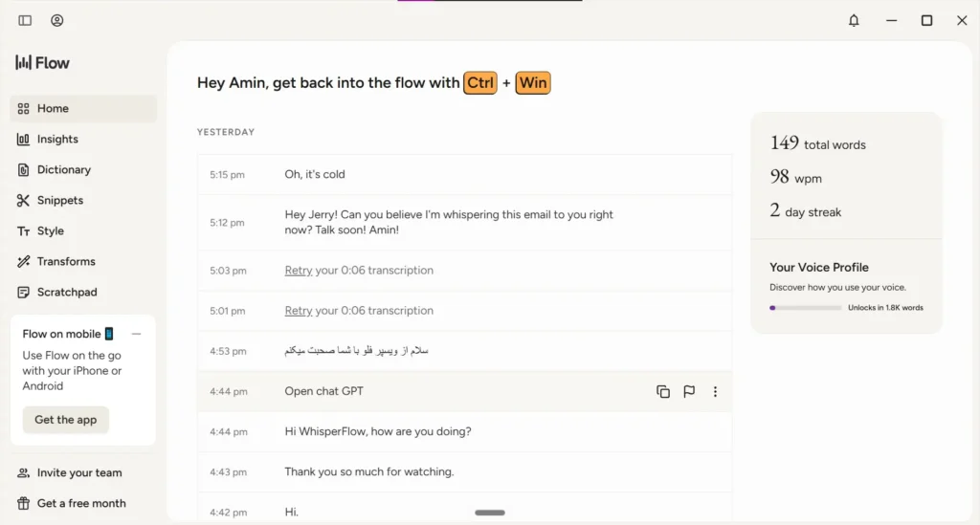Copy the 'Open chat GPT' transcription
The width and height of the screenshot is (980, 525).
[663, 391]
